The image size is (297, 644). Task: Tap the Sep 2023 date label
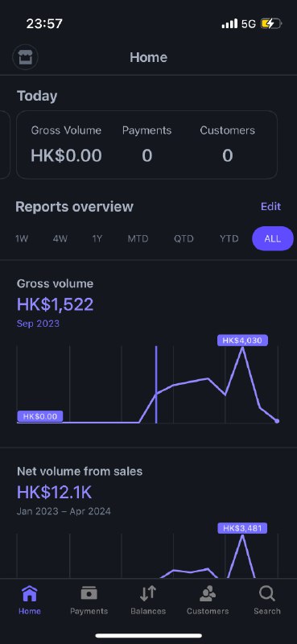click(38, 324)
